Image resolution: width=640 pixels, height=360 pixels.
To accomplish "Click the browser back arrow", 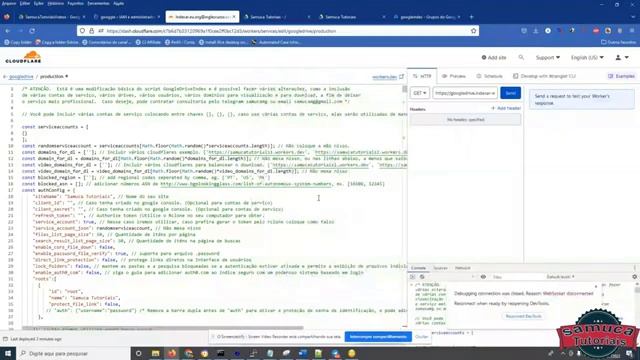I will [8, 31].
